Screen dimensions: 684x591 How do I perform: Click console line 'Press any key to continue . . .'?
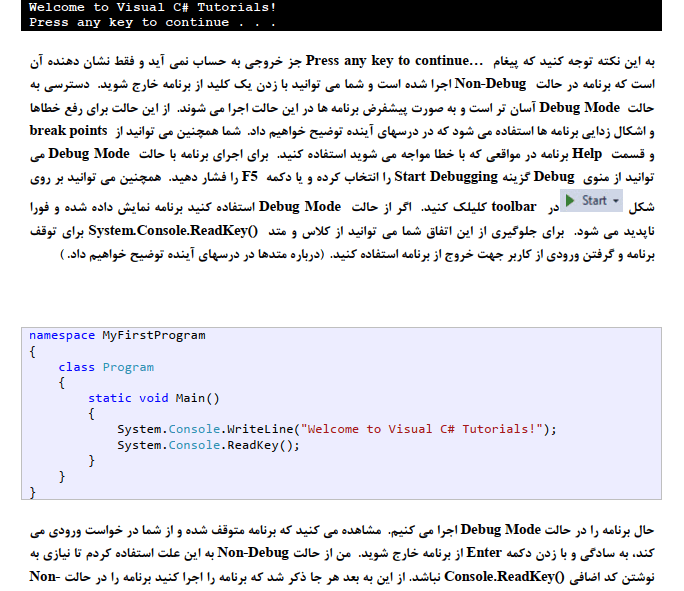152,22
